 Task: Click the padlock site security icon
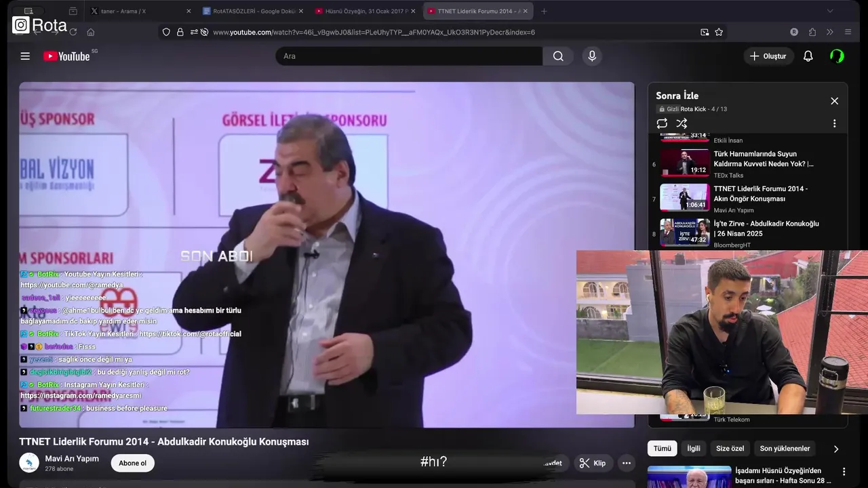click(180, 32)
